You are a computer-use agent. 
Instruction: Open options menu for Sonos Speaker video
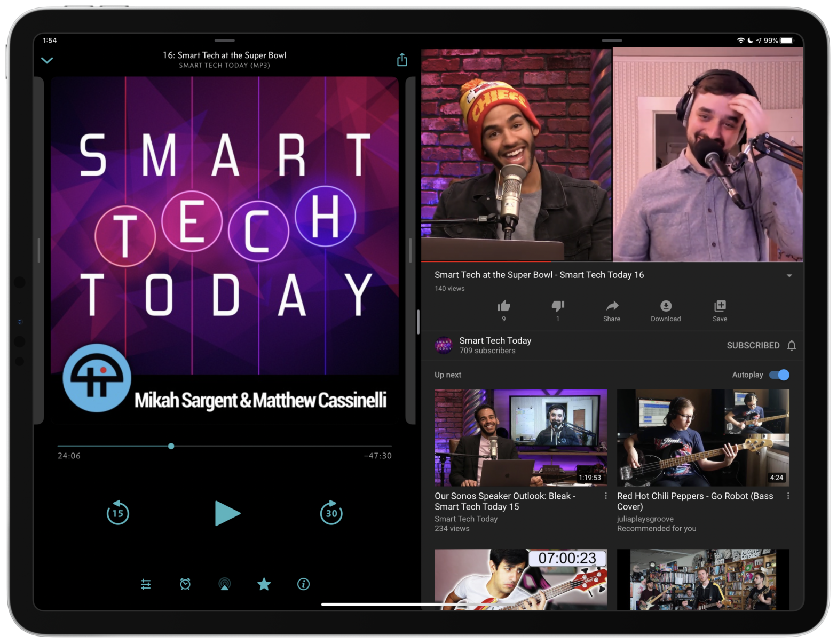click(605, 496)
